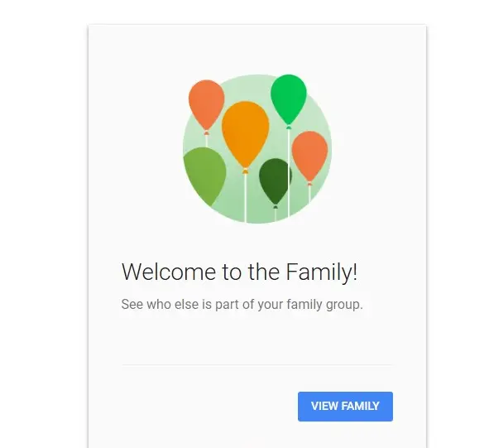Click the 'Welcome to the Family!' heading
This screenshot has height=448, width=489.
point(239,272)
